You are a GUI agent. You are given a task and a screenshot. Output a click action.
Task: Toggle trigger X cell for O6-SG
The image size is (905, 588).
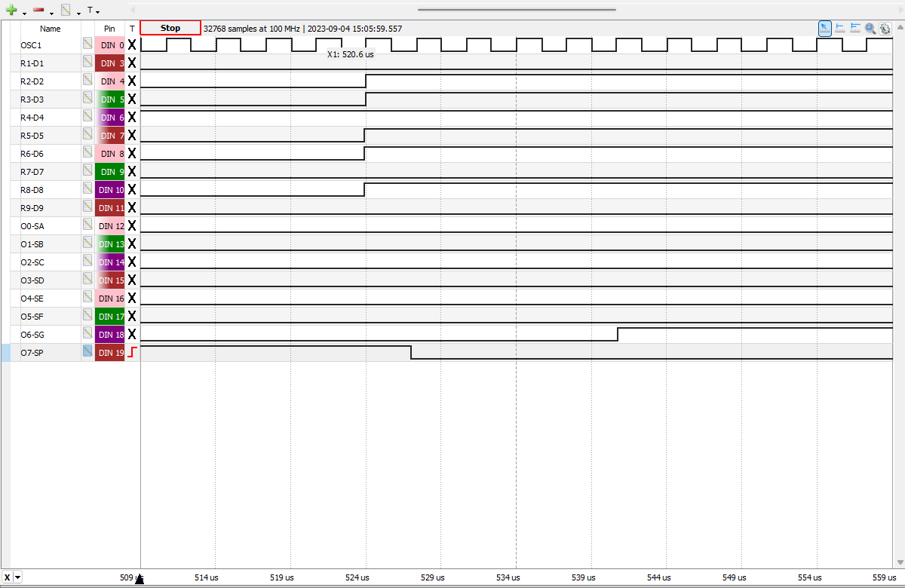(x=132, y=334)
